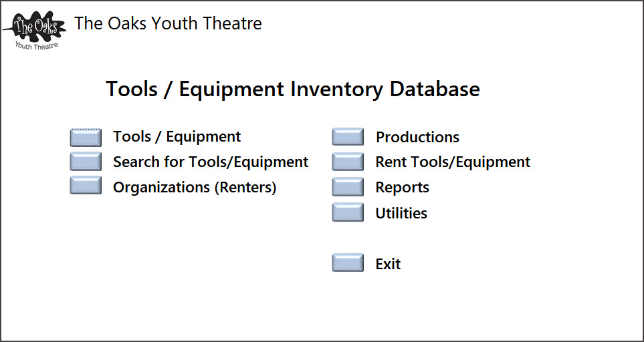Open Reports using its blue button
The height and width of the screenshot is (342, 644).
(x=348, y=186)
